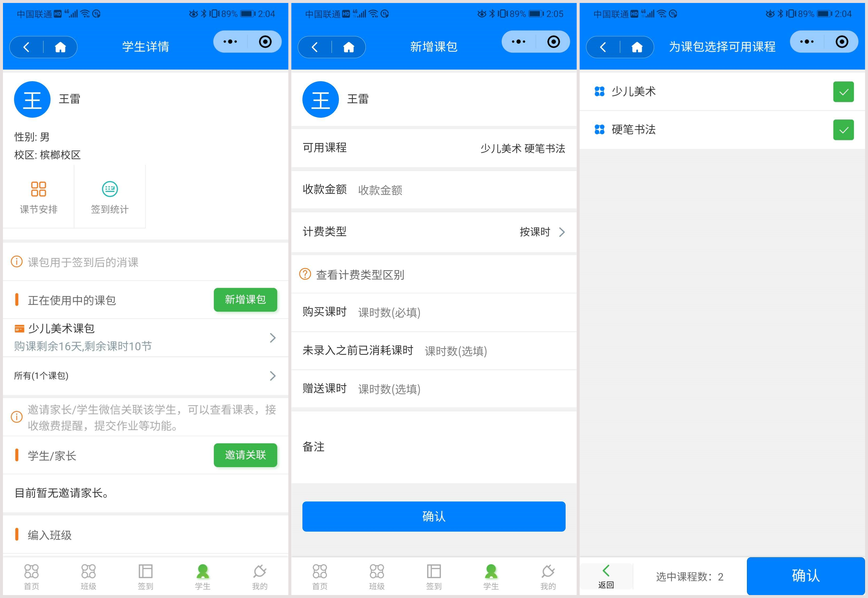This screenshot has height=598, width=868.
Task: Tap home icon on 新增课包 screen
Action: coord(349,47)
